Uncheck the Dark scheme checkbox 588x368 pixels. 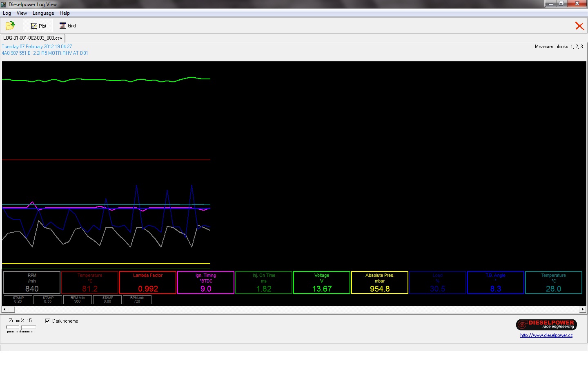(47, 321)
